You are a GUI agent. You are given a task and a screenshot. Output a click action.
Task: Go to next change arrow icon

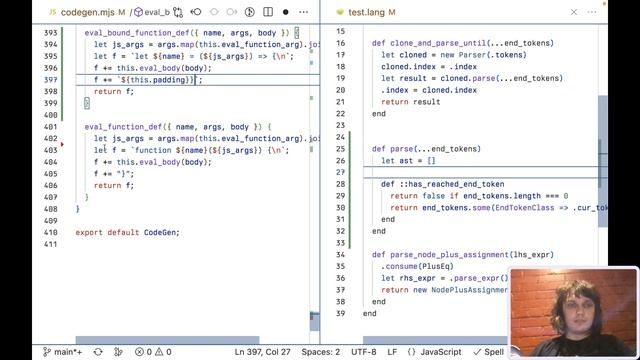[x=232, y=12]
